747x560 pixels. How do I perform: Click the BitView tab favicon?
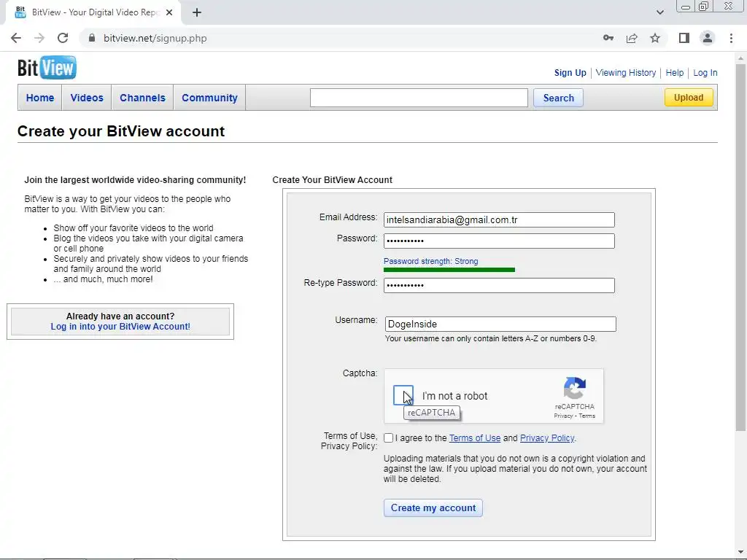(20, 12)
